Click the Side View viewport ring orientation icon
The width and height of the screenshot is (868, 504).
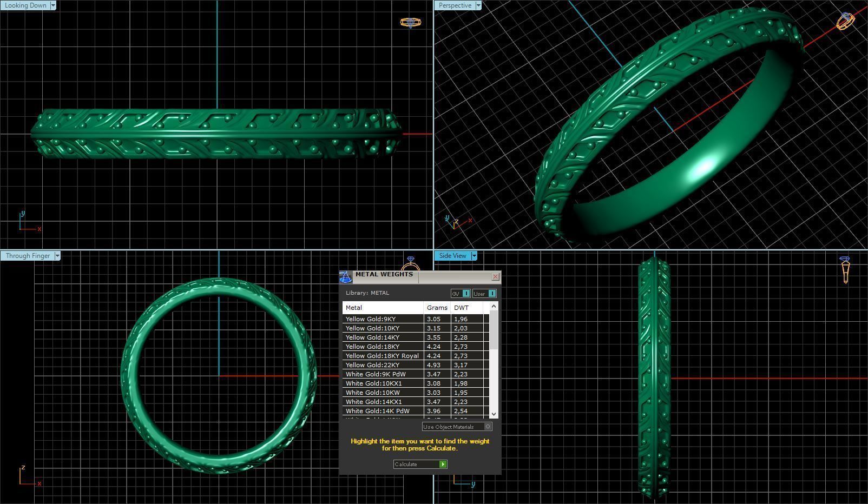pyautogui.click(x=846, y=269)
